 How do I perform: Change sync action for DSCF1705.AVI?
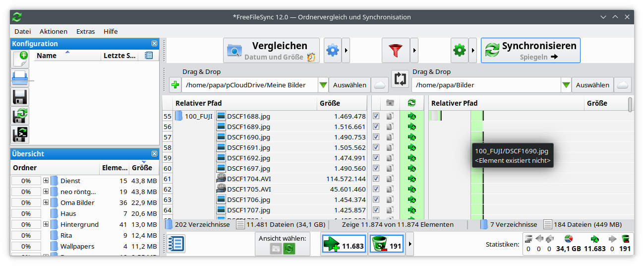coord(412,189)
